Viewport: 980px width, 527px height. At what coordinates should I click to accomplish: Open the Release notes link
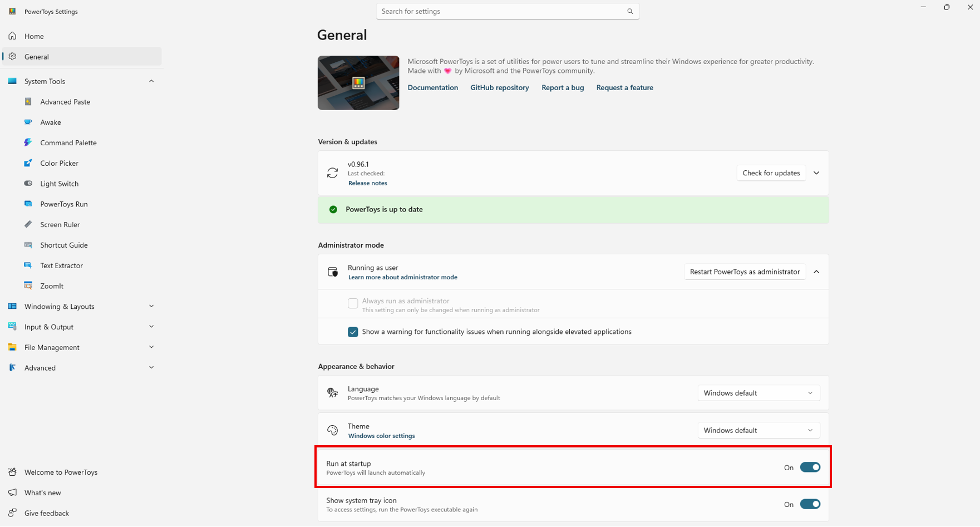point(367,183)
